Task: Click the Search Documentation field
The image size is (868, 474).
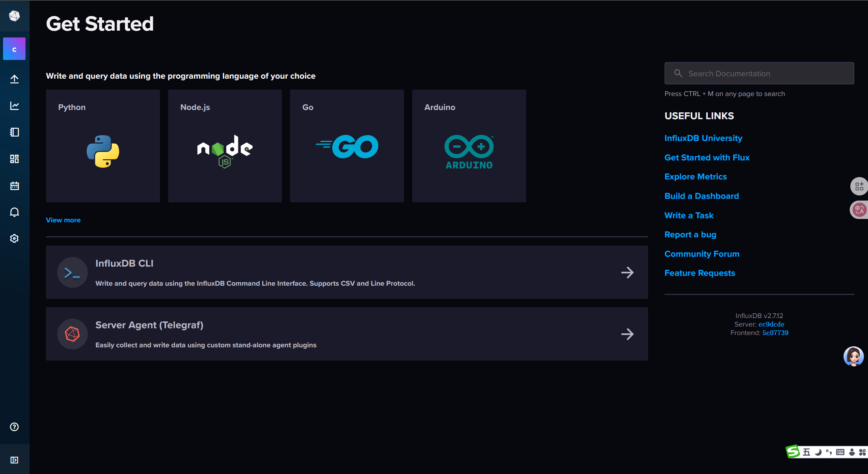Action: coord(759,73)
